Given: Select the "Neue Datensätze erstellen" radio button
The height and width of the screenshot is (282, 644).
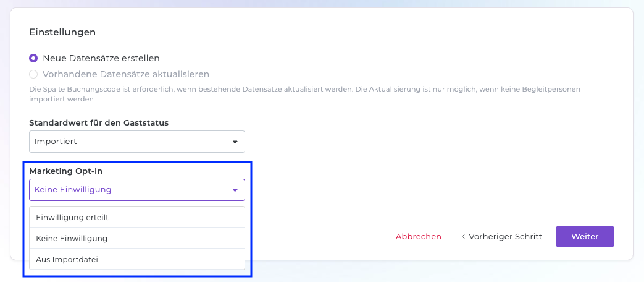Looking at the screenshot, I should 33,58.
